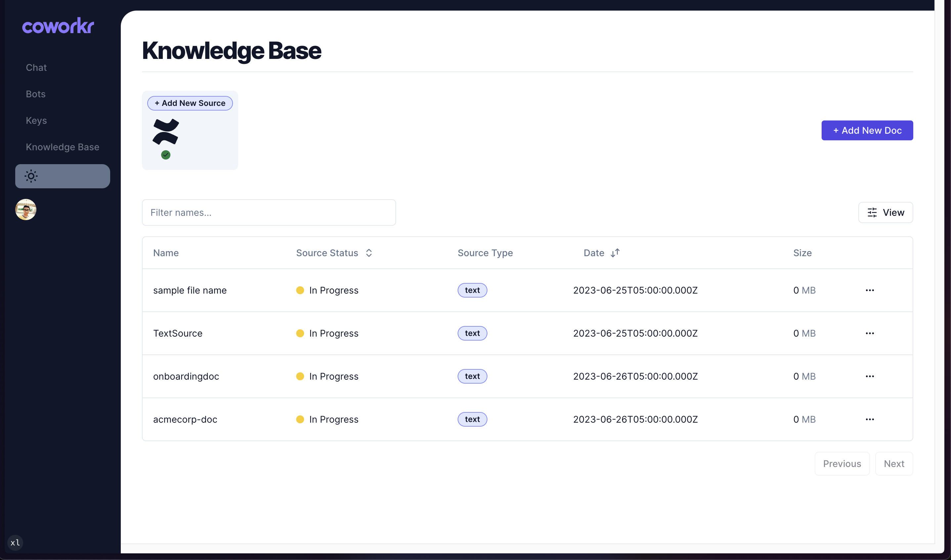The image size is (951, 560).
Task: Open actions menu for acmecorp-doc row
Action: pyautogui.click(x=870, y=419)
